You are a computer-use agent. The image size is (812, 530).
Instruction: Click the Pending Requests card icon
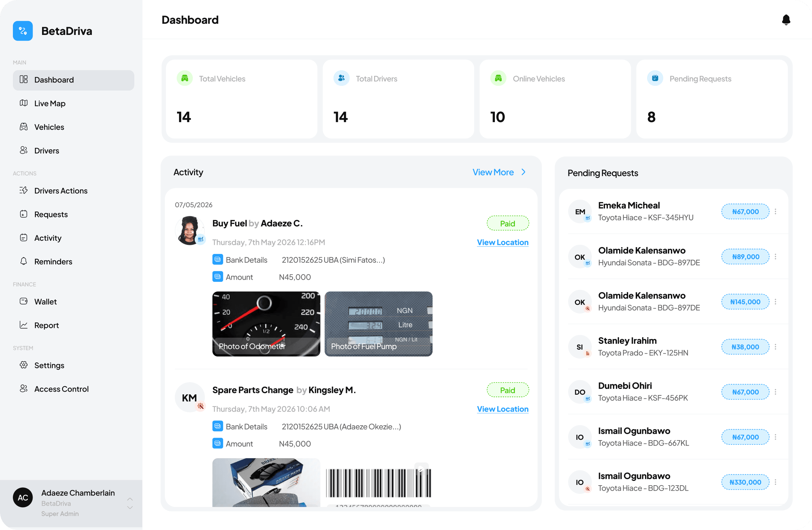click(x=655, y=78)
